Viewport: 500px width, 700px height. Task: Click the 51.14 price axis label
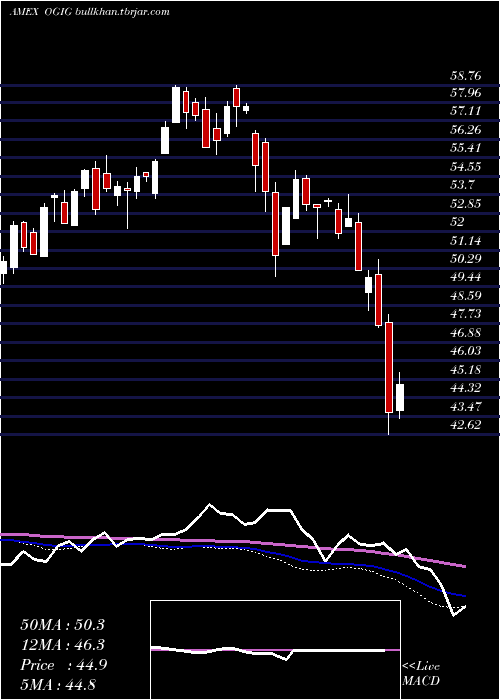coord(465,241)
